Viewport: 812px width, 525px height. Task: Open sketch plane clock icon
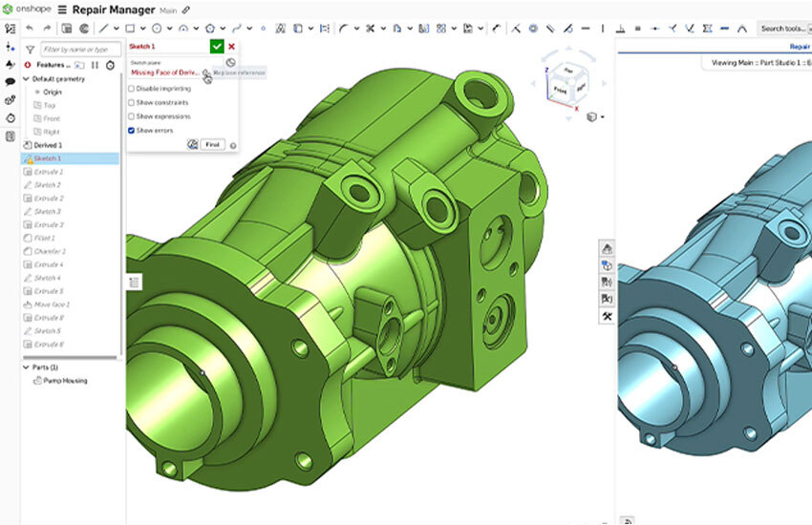[230, 63]
